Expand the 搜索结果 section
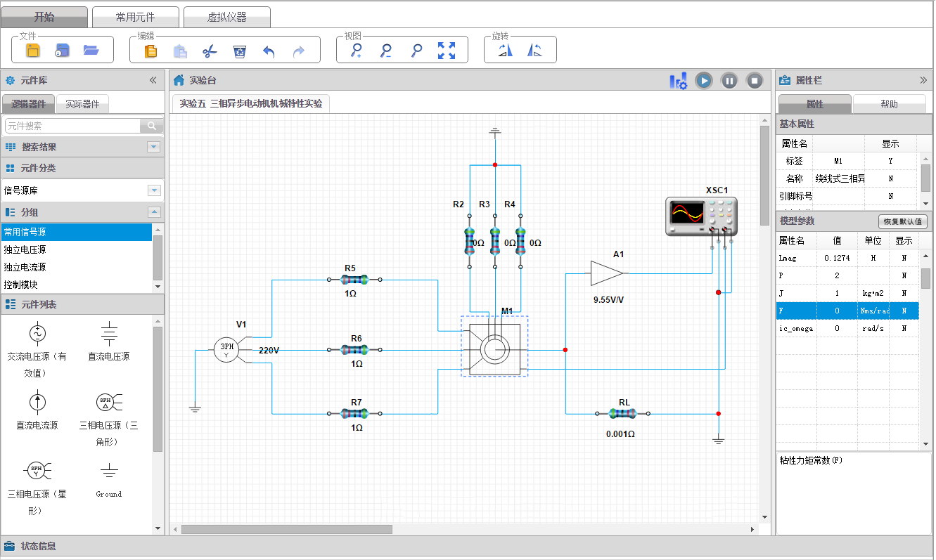The image size is (936, 560). [153, 147]
